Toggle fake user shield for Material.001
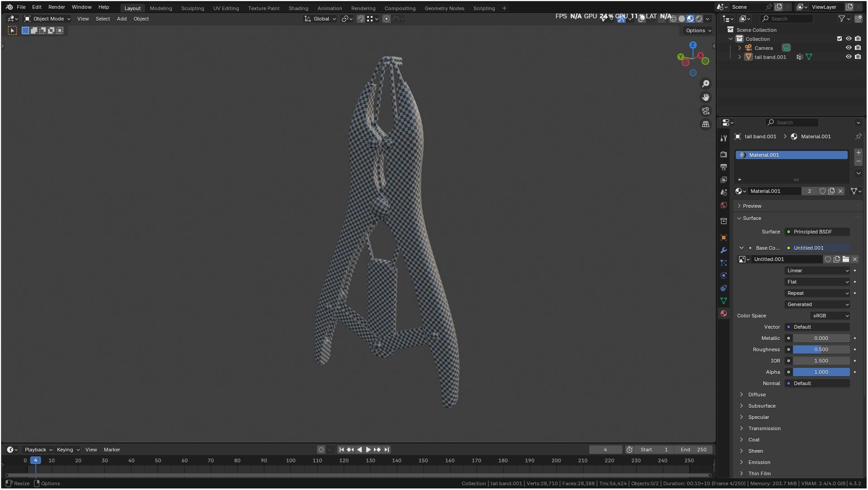This screenshot has height=490, width=868. point(822,191)
